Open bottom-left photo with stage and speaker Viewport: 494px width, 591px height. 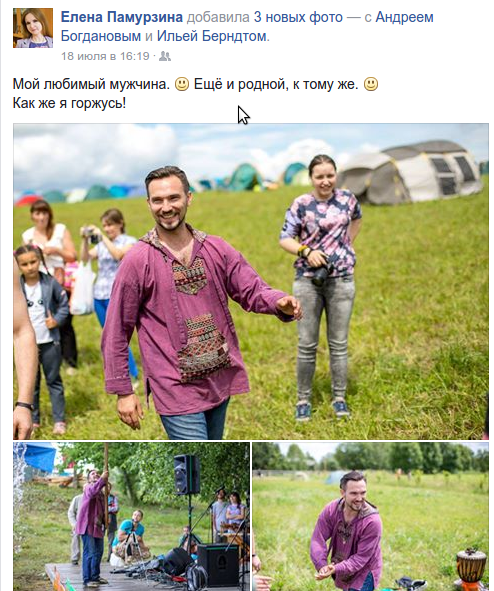point(132,517)
